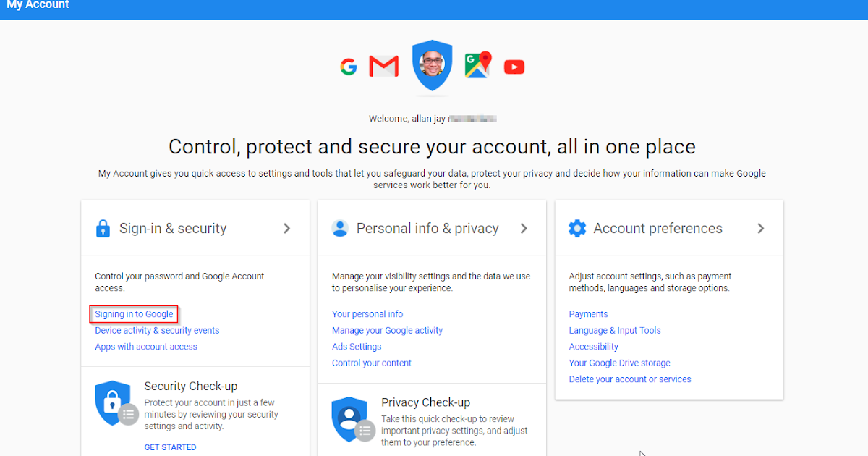
Task: Open Delete your account or services
Action: pyautogui.click(x=629, y=379)
